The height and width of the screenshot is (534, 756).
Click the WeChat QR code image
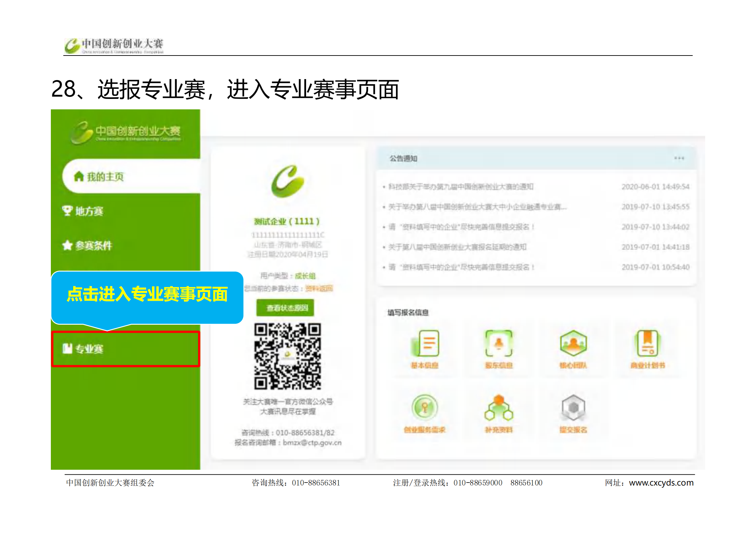288,356
